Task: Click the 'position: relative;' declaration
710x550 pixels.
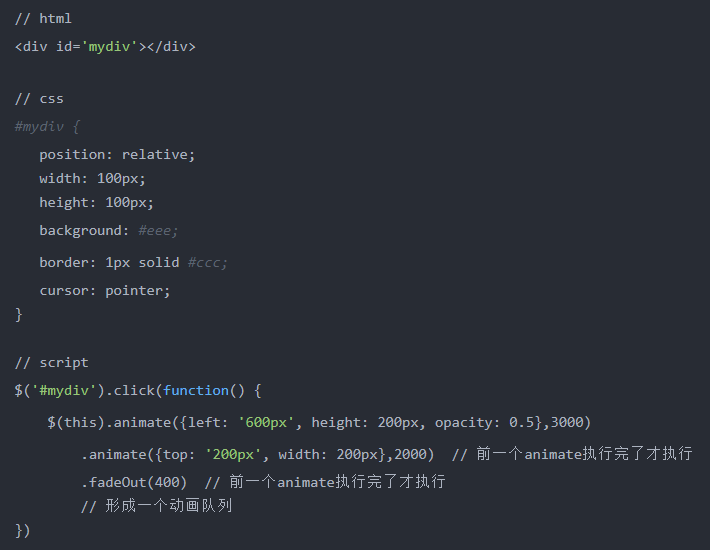Action: point(117,155)
